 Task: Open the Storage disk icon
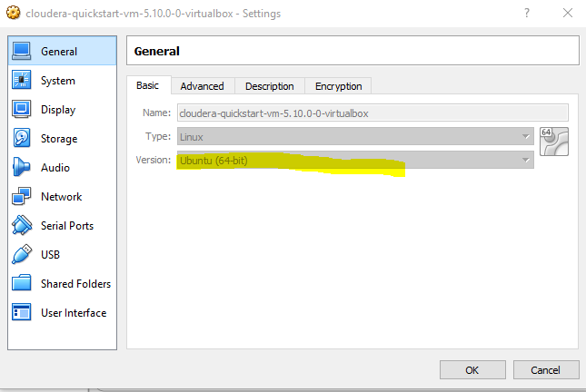pos(21,138)
